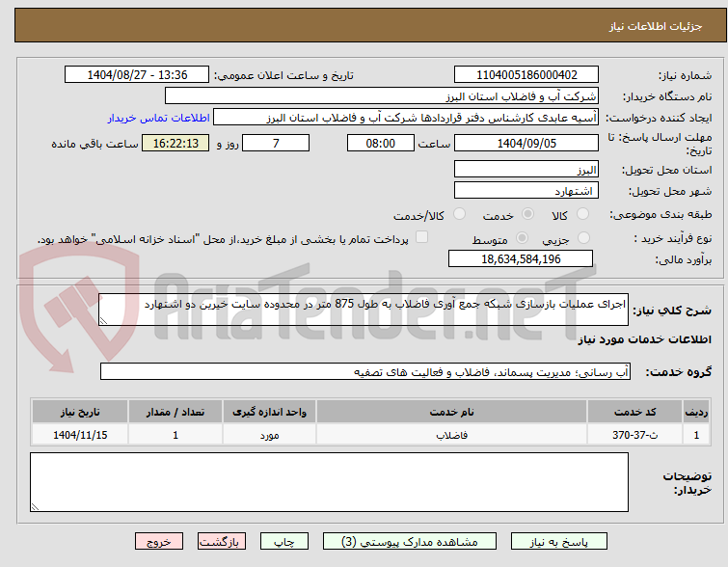Click the city field اشتهارد

[x=526, y=191]
